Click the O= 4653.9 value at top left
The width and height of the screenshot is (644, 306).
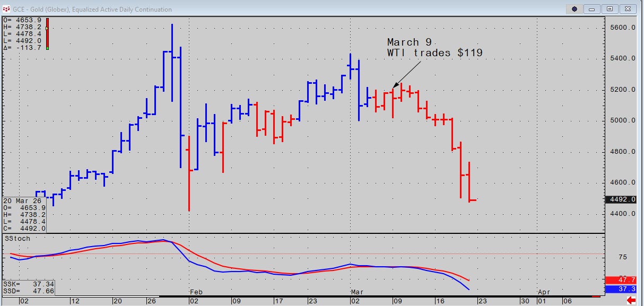click(22, 20)
